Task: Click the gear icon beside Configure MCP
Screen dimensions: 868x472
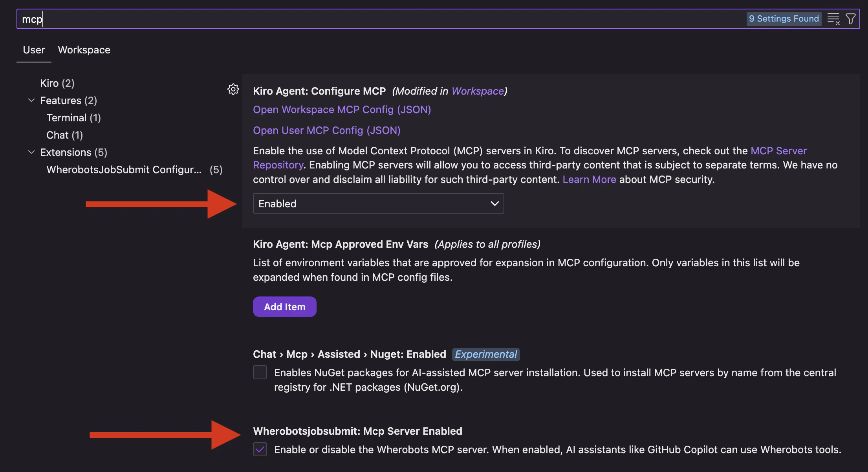Action: click(233, 90)
